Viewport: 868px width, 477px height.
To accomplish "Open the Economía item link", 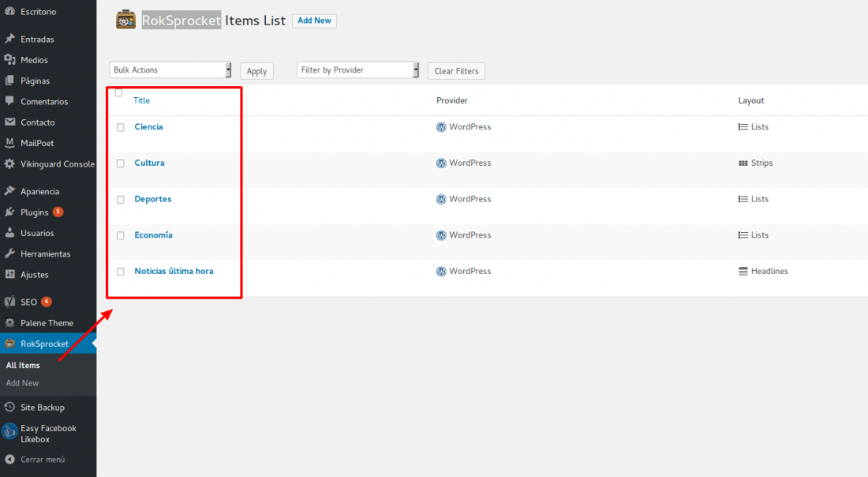I will (x=153, y=235).
